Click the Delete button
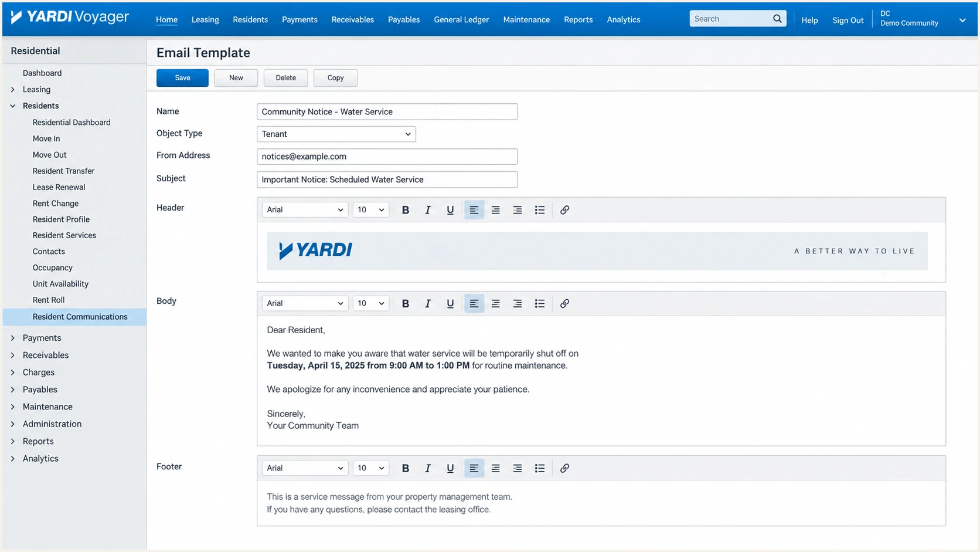Screen dimensions: 980x552 pos(286,78)
